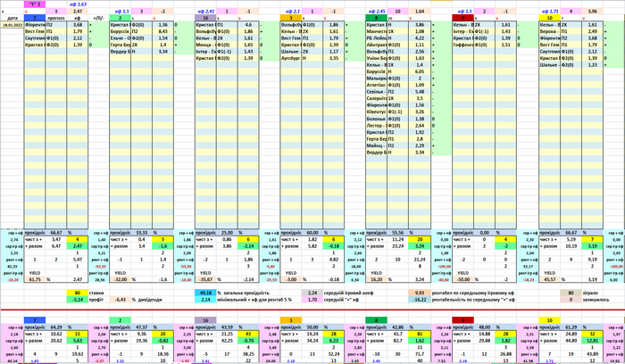625x364 pixels.
Task: Click the "Майнц" match cell
Action: pos(376,145)
